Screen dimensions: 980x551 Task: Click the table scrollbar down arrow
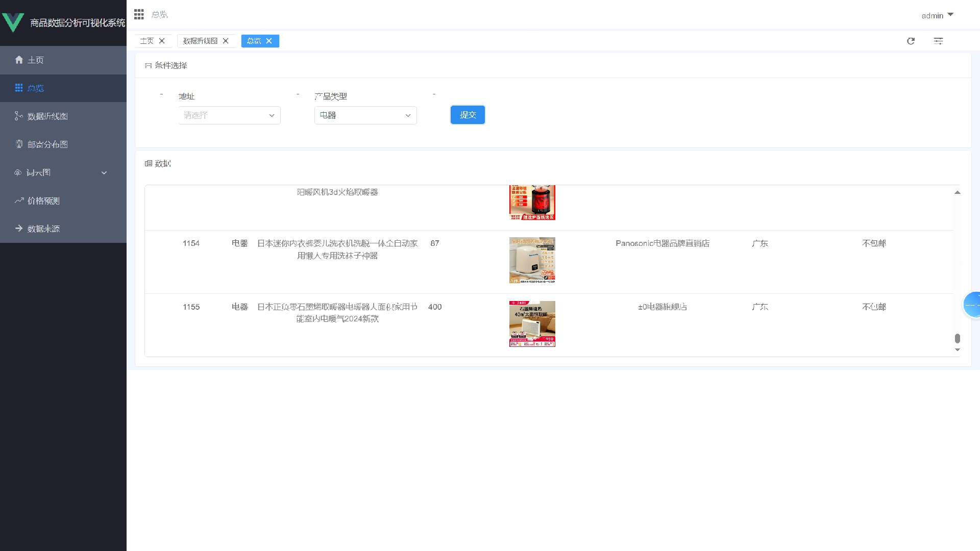pos(958,350)
